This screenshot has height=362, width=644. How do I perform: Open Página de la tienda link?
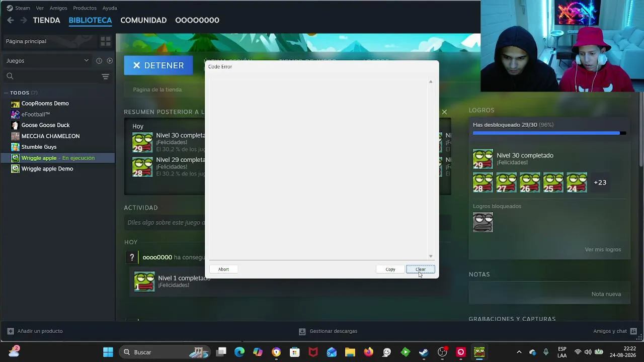coord(157,89)
